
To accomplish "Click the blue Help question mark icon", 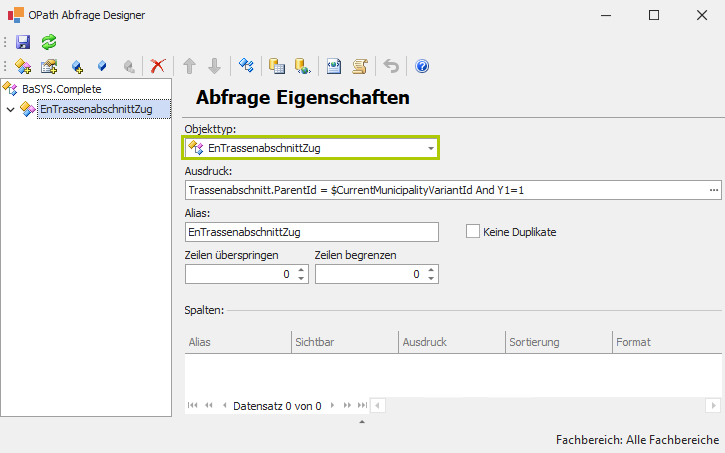I will 422,66.
